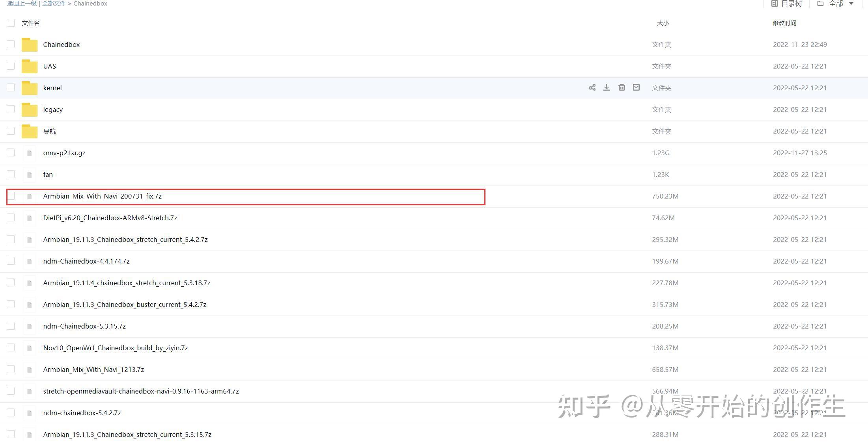Tick checkbox for DietPi_v6.20_Chainedbox-ARMv8-Stretch.7z
This screenshot has width=868, height=442.
(11, 217)
